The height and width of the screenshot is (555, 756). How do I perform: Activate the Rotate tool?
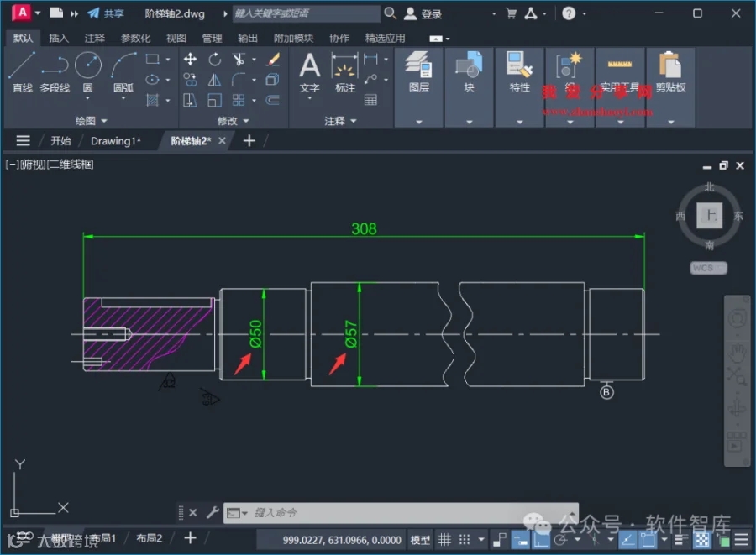pos(214,60)
